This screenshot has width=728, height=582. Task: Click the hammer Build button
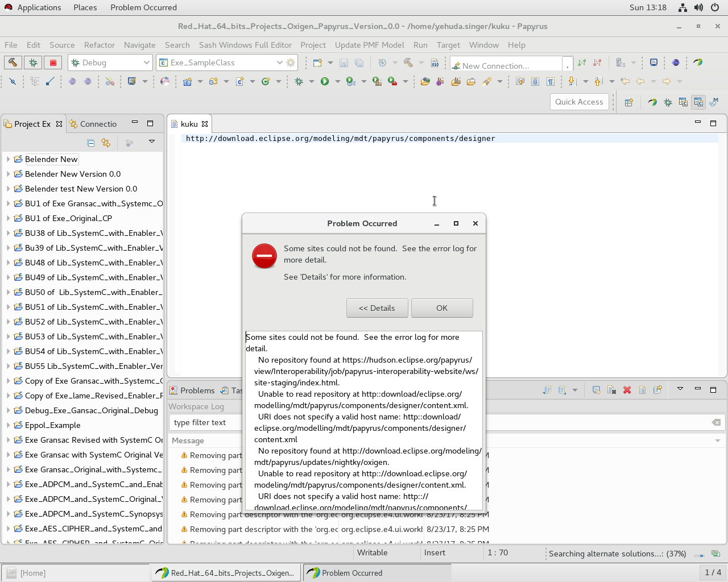(x=13, y=63)
